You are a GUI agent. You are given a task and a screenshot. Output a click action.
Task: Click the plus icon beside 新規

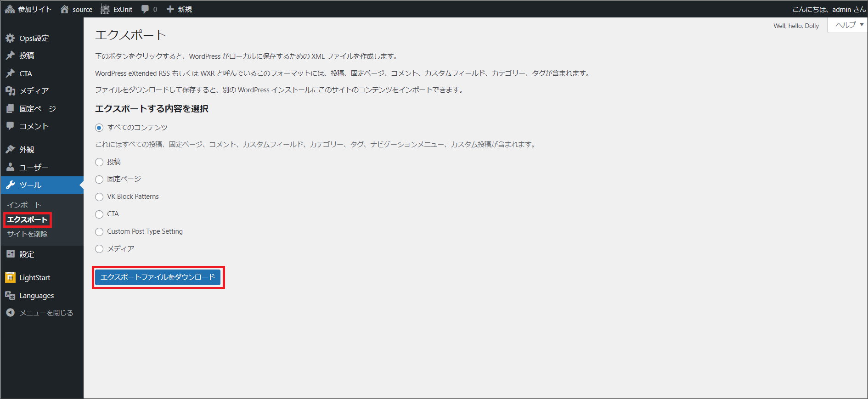tap(170, 9)
